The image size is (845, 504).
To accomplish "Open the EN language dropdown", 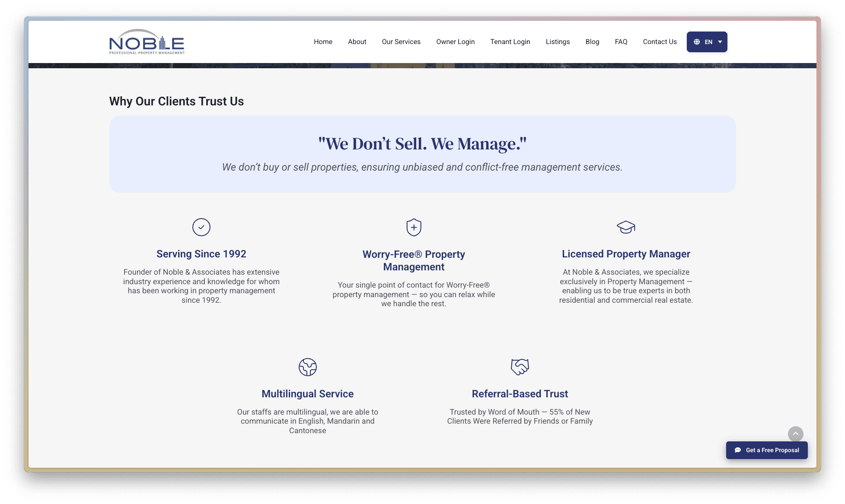I will point(708,42).
